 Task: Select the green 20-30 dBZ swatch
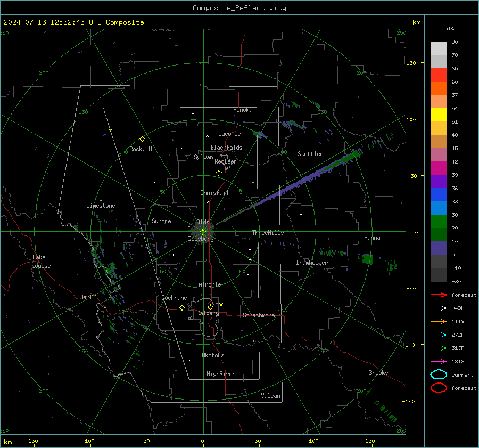tap(439, 222)
